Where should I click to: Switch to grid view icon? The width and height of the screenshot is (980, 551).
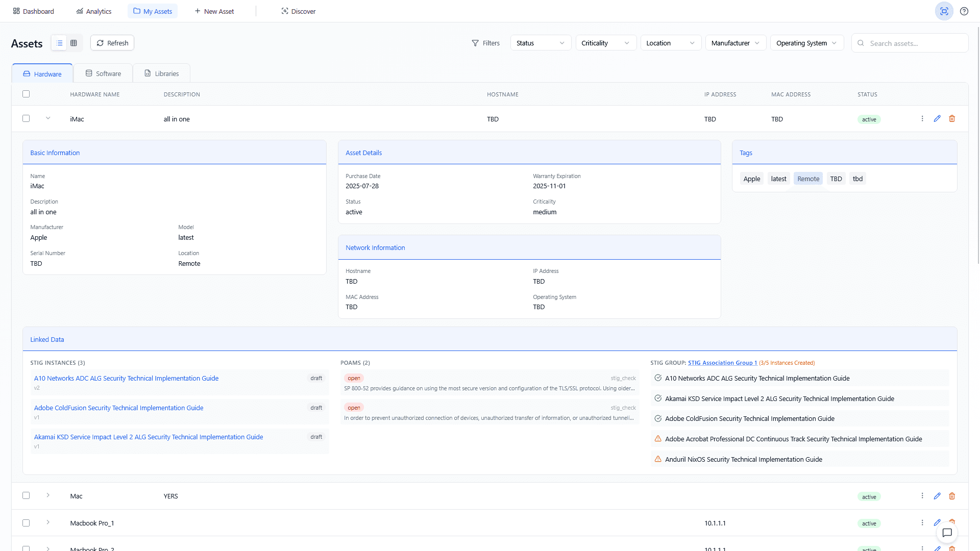click(73, 43)
